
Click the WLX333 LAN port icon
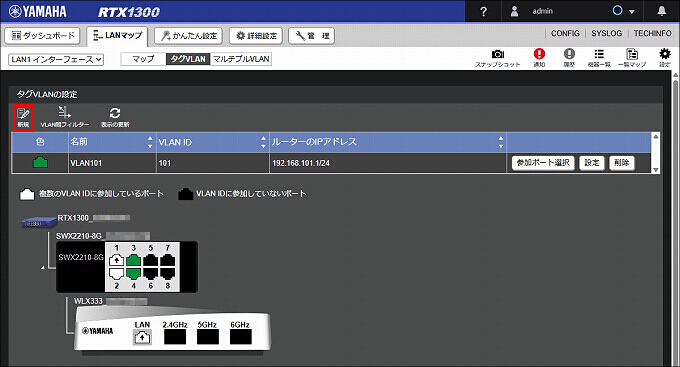tap(142, 337)
